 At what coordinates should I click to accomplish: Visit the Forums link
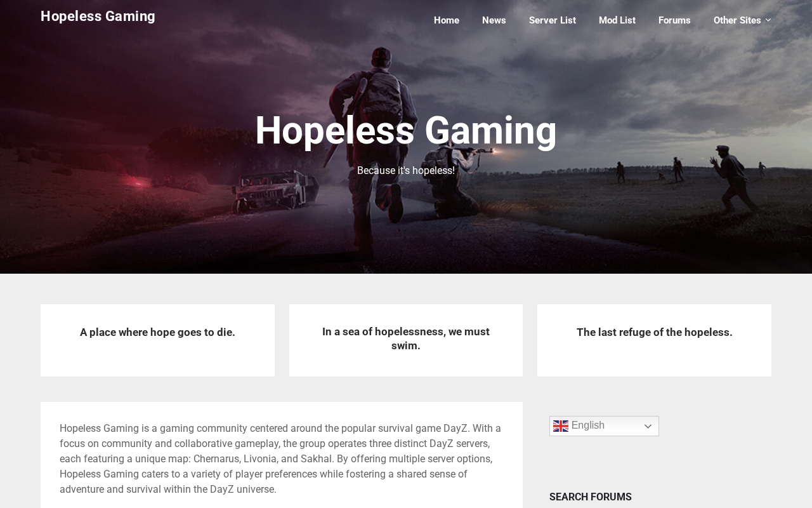point(674,20)
